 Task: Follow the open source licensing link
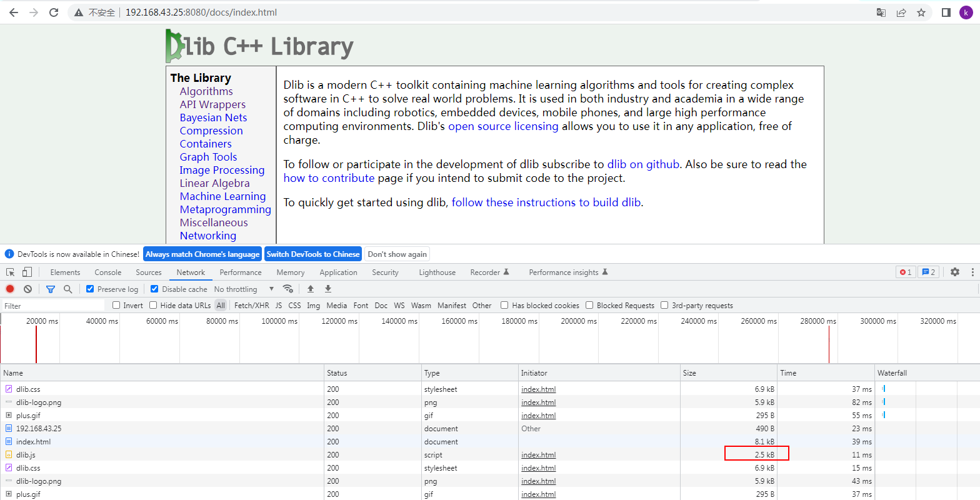(503, 126)
